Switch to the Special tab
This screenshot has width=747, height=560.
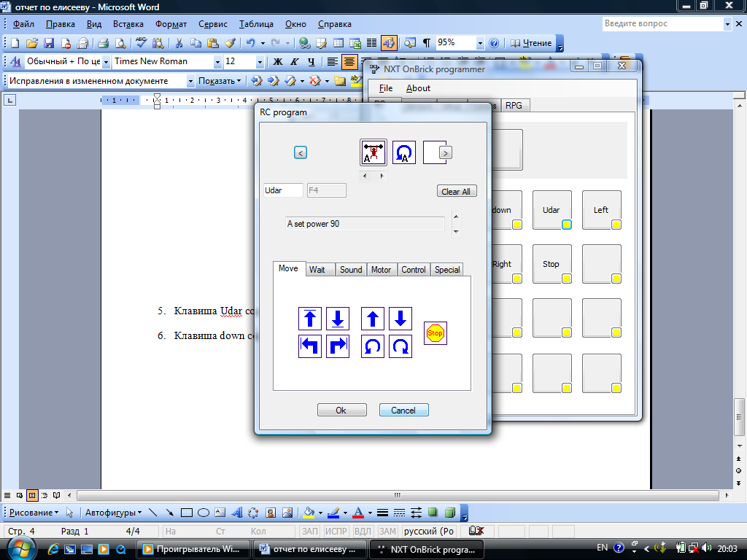pos(447,270)
